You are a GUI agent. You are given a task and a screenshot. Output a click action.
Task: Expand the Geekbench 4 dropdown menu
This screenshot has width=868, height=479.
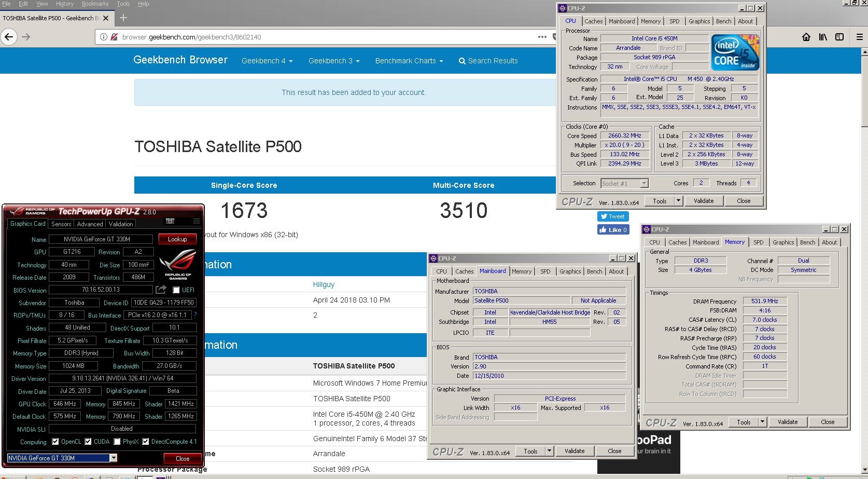click(x=267, y=61)
